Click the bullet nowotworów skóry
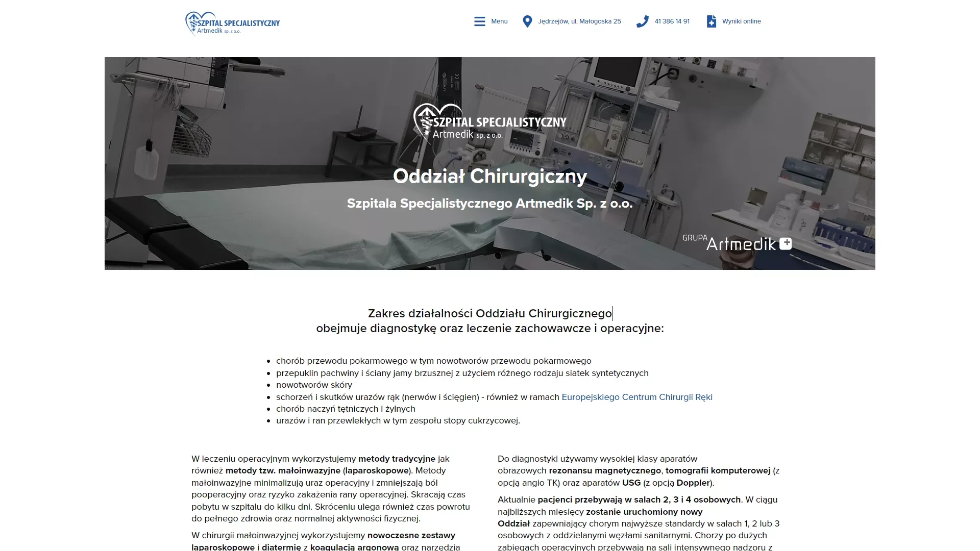 click(314, 385)
